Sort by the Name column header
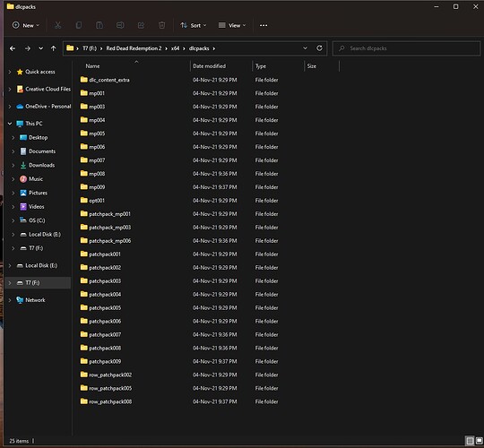 pyautogui.click(x=92, y=66)
